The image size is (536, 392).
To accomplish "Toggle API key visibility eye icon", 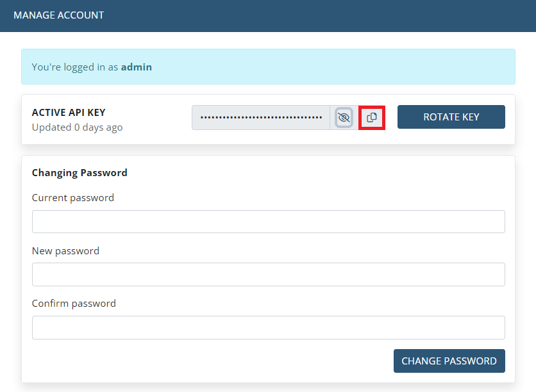I will pyautogui.click(x=344, y=117).
